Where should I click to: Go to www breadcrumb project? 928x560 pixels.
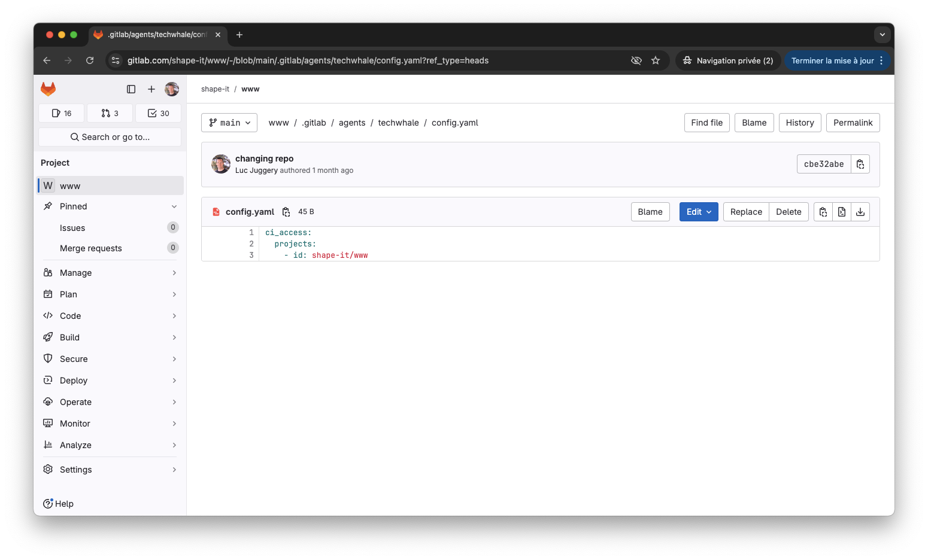[250, 89]
